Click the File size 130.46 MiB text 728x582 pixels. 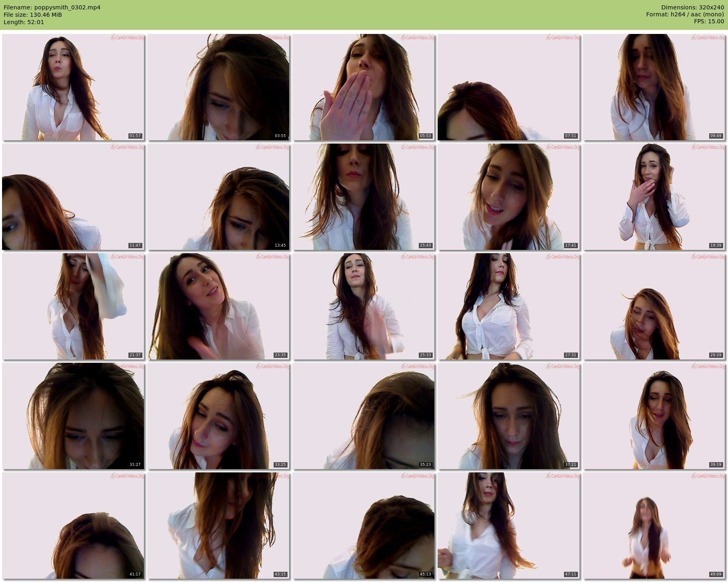33,15
